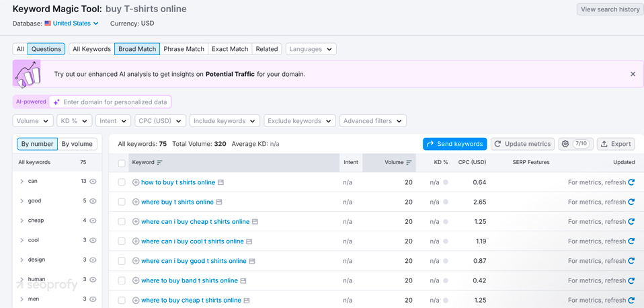This screenshot has width=644, height=308.
Task: Select the Questions tab
Action: 46,49
